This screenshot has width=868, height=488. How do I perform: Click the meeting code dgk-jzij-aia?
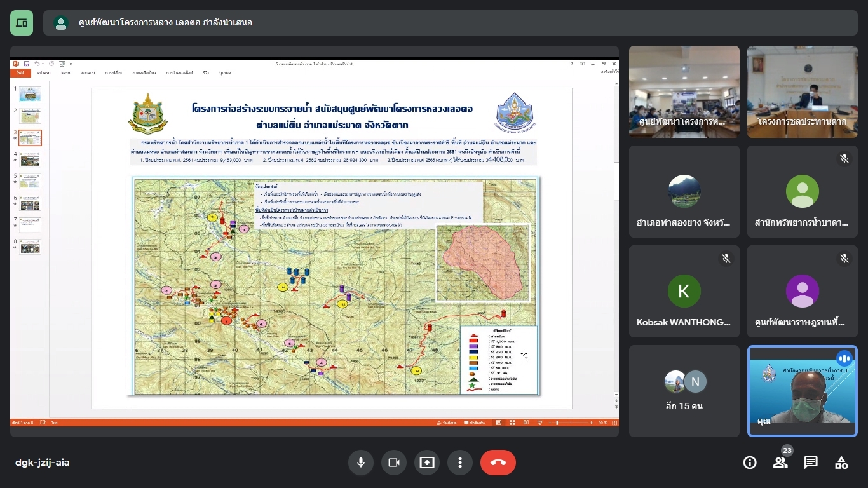tap(43, 463)
